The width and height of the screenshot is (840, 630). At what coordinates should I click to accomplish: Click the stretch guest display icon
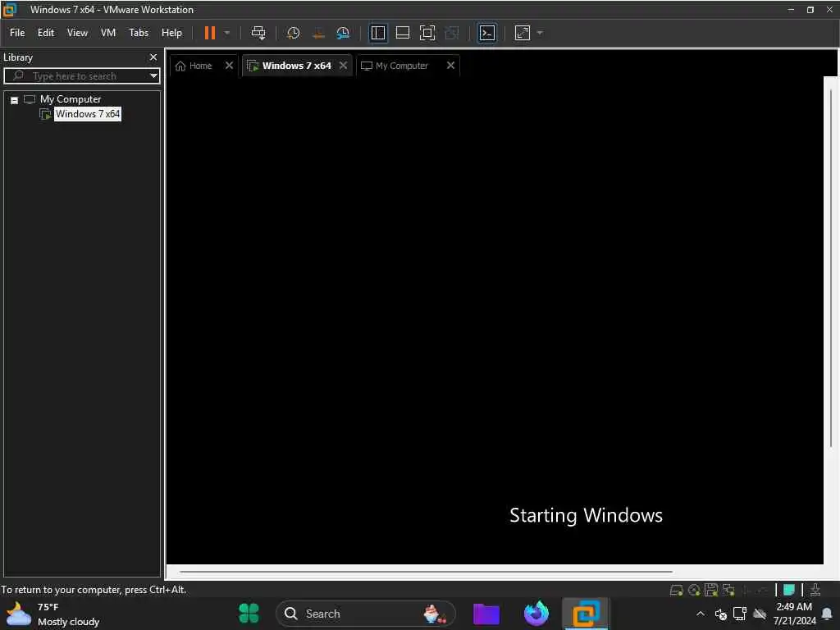523,33
